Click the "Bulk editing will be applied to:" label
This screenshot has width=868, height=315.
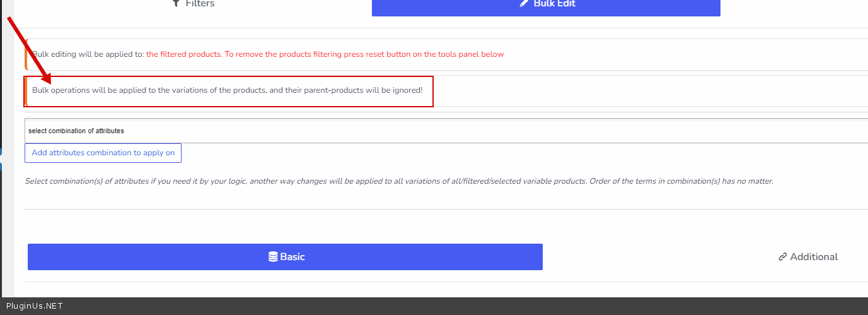click(88, 54)
